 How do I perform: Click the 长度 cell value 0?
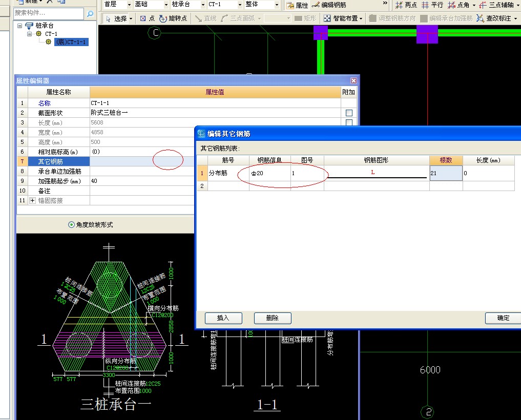(488, 173)
